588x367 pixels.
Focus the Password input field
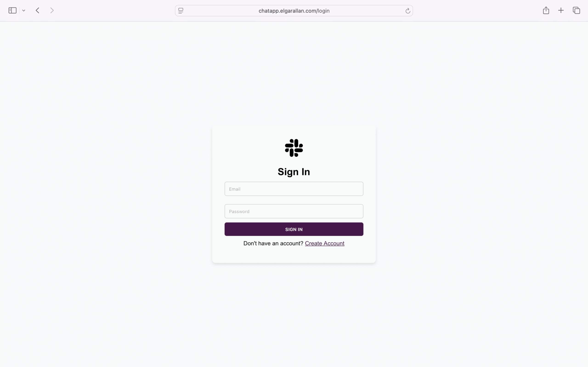tap(294, 211)
